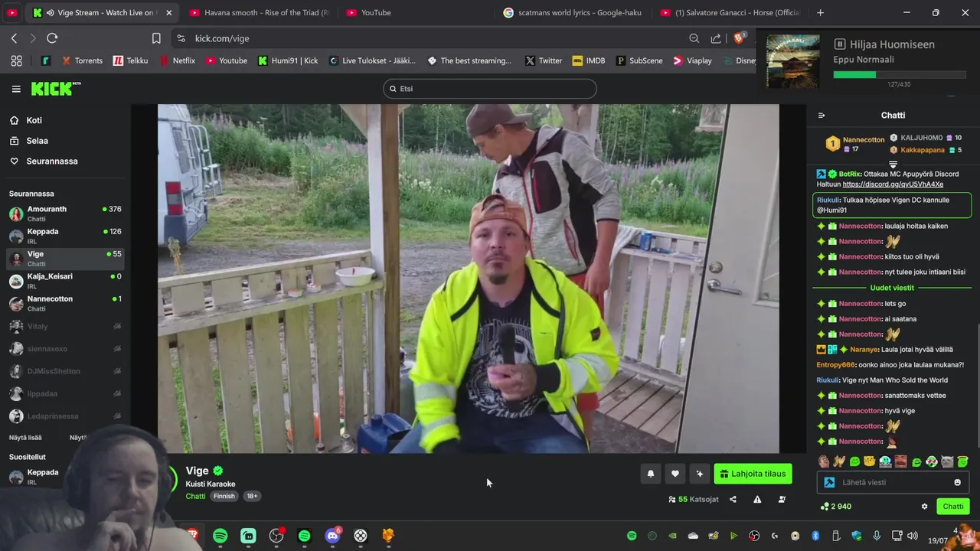
Task: Click the Kuisti Karaoke category link
Action: click(x=211, y=484)
